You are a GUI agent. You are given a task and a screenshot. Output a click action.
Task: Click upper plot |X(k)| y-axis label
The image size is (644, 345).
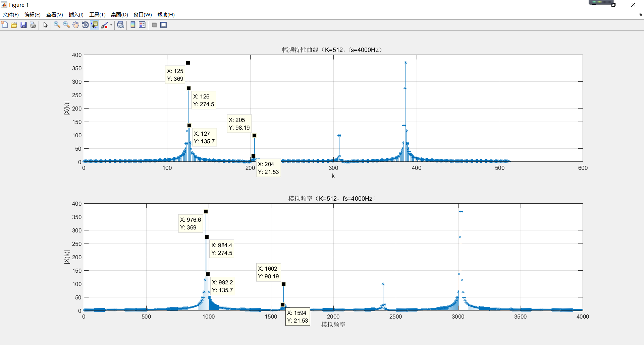point(67,108)
